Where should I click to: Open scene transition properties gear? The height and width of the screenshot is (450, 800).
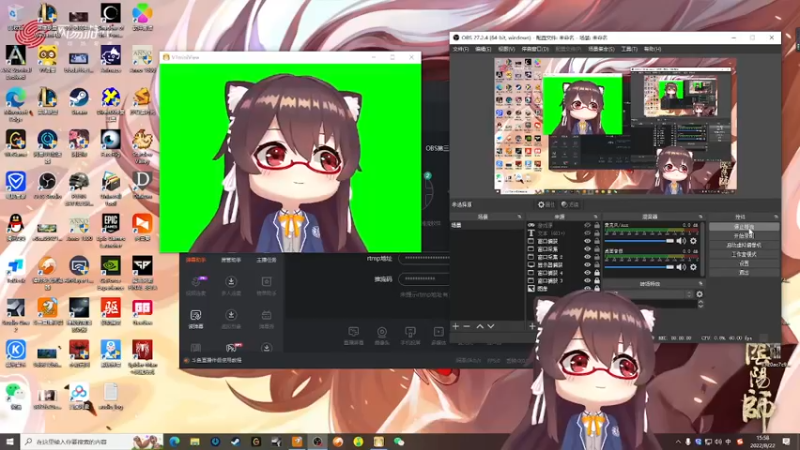tap(699, 294)
